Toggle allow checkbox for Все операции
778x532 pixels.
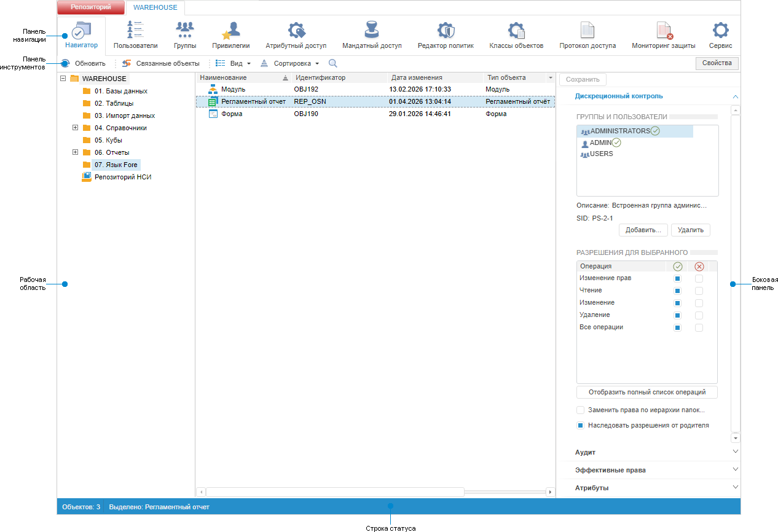[678, 327]
